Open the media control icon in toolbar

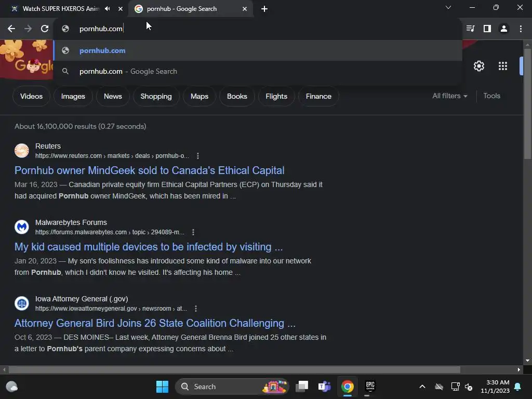470,29
